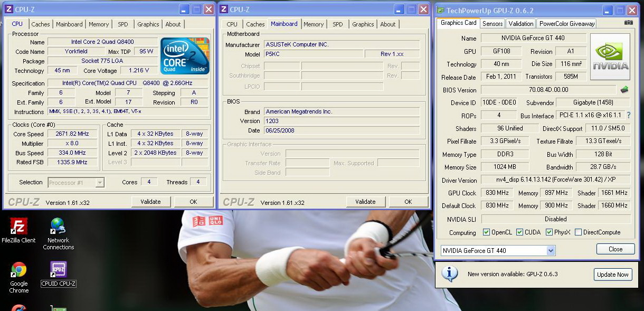Click Subvendor value Gigabyte (1458)

pyautogui.click(x=593, y=102)
